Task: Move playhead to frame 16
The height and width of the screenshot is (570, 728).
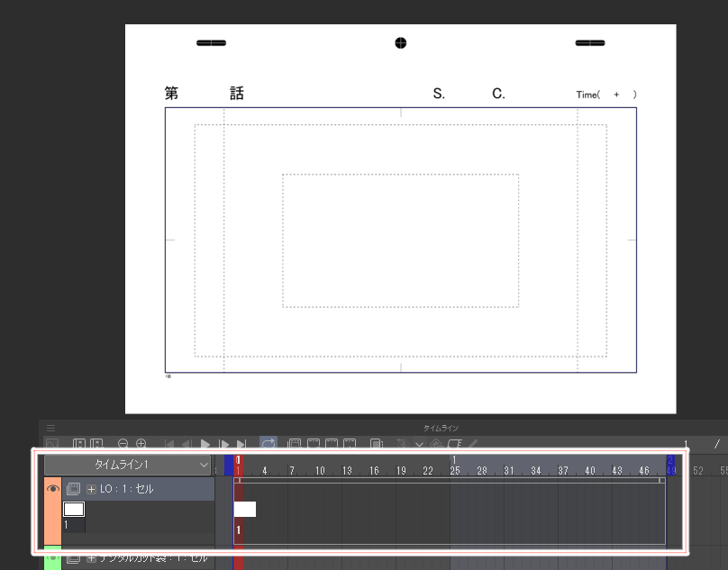Action: pos(374,471)
